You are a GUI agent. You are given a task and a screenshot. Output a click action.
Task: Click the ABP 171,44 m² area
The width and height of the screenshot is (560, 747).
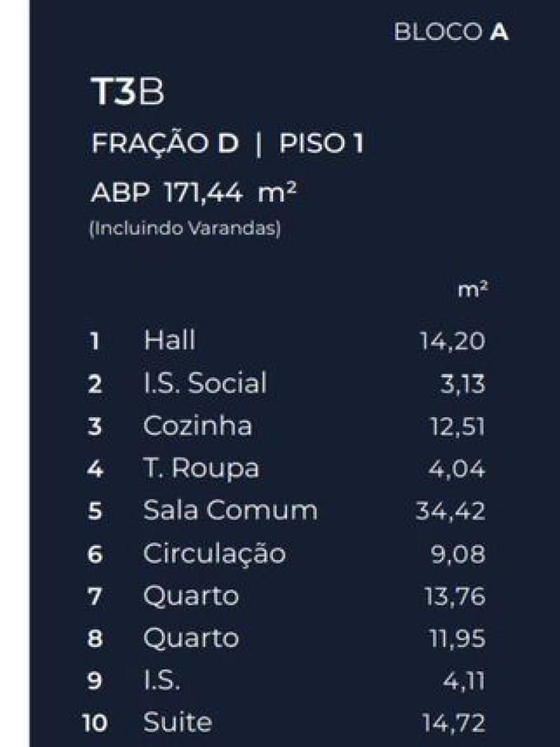click(x=194, y=192)
